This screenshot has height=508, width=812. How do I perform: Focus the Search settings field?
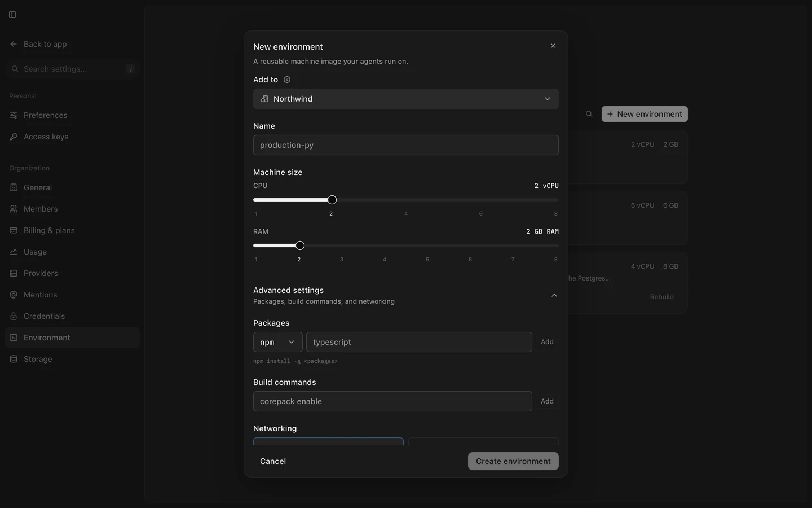point(72,69)
